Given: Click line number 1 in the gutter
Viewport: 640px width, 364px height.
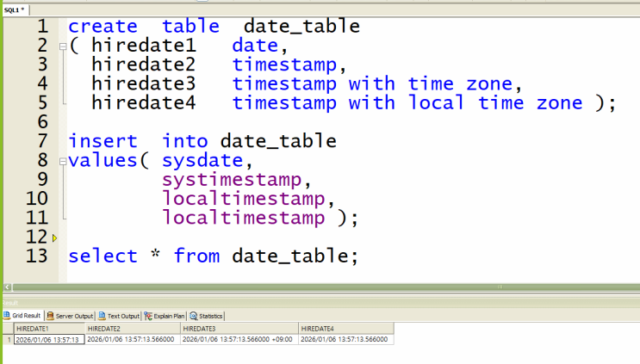Looking at the screenshot, I should [42, 27].
